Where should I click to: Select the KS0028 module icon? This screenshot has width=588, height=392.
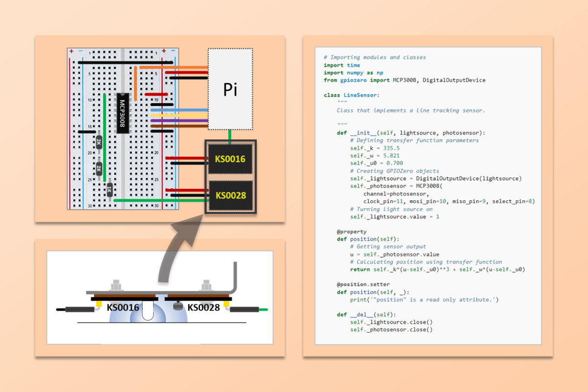pos(230,195)
